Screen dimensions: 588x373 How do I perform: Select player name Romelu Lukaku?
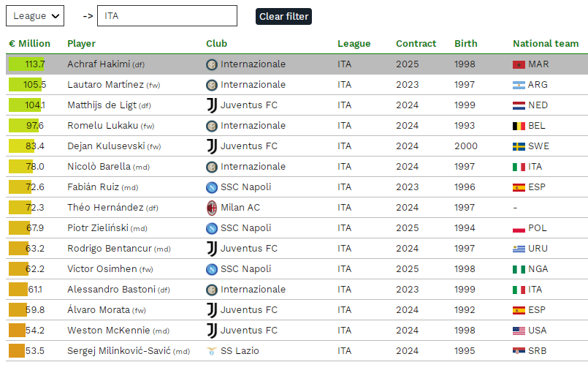click(x=103, y=126)
